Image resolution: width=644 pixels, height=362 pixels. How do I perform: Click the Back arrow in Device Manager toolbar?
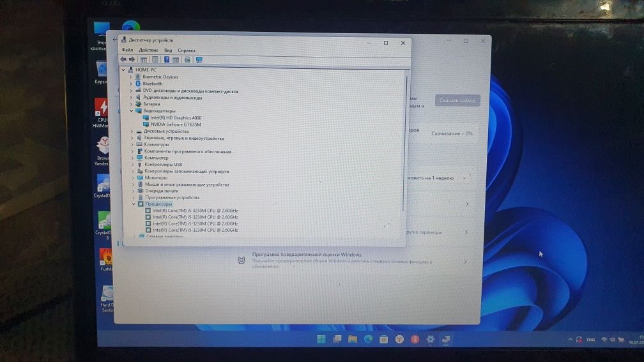click(x=123, y=59)
